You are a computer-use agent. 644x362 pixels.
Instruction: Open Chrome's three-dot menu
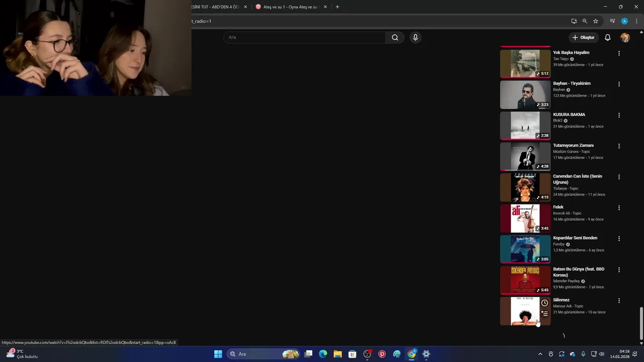(636, 21)
